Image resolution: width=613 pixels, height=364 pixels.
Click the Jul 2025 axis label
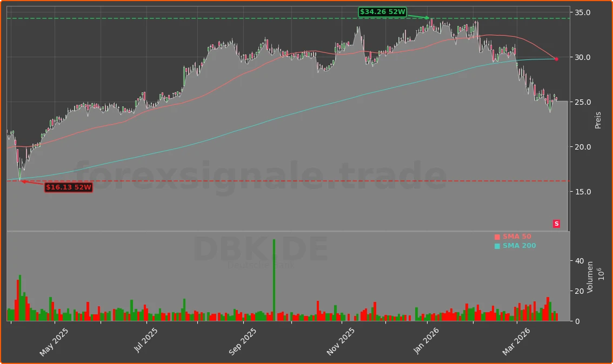pyautogui.click(x=145, y=340)
